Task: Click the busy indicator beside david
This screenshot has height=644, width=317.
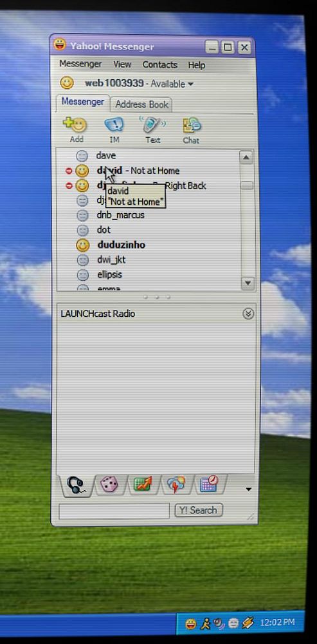Action: [69, 171]
